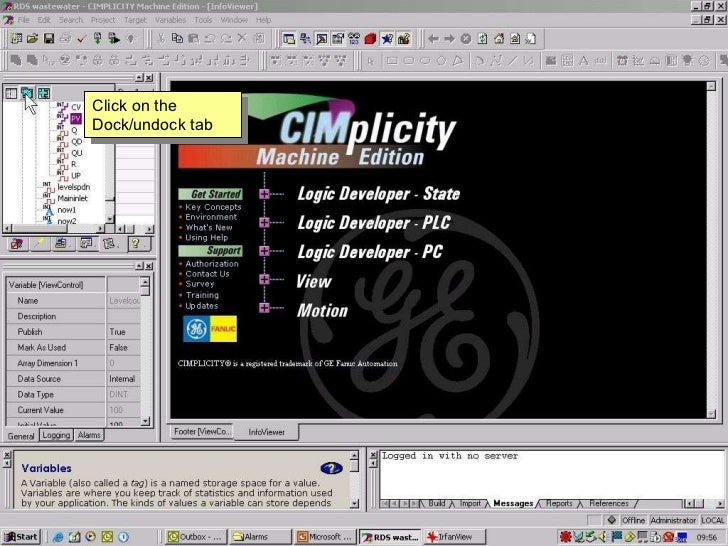Click the Inspector scrollbar down arrow
This screenshot has height=546, width=728.
[145, 421]
